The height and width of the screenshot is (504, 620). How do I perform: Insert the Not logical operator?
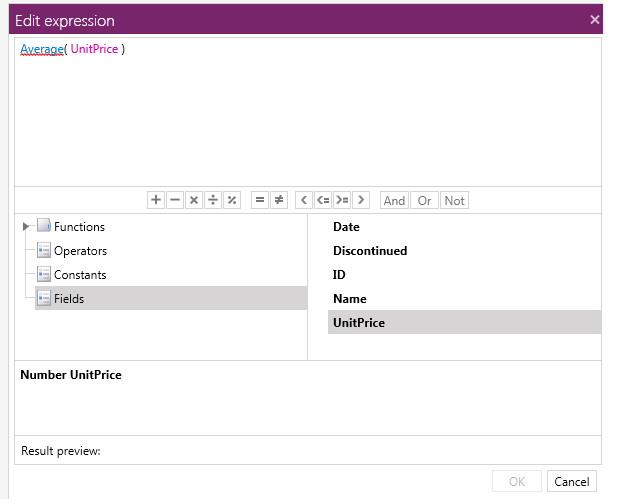pos(454,200)
